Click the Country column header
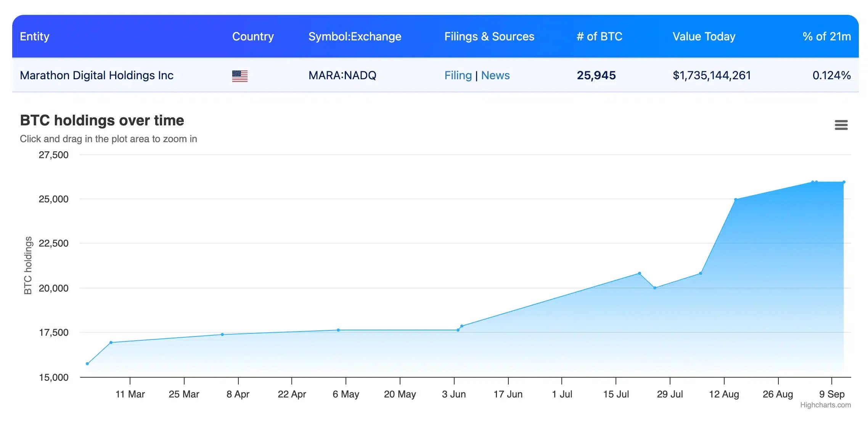 click(x=253, y=37)
